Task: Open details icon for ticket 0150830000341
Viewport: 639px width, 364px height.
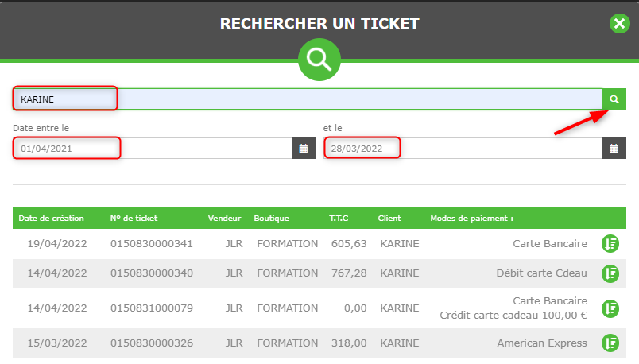Action: pyautogui.click(x=610, y=244)
